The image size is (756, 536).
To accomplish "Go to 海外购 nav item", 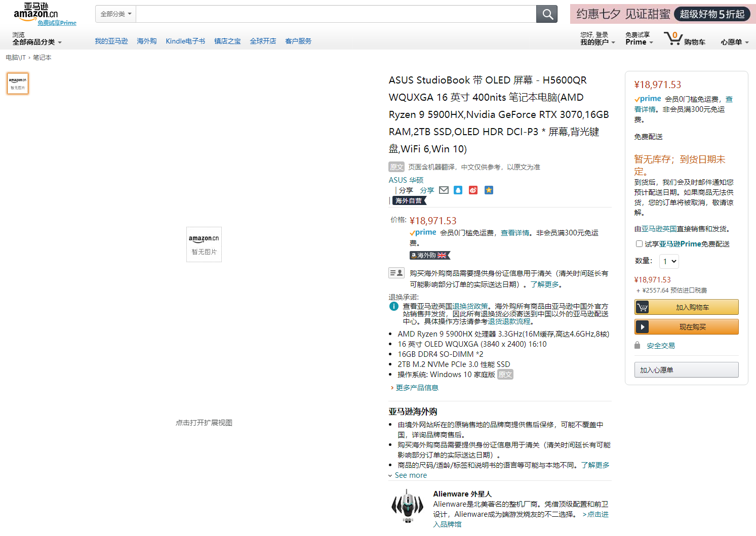I will [x=147, y=41].
